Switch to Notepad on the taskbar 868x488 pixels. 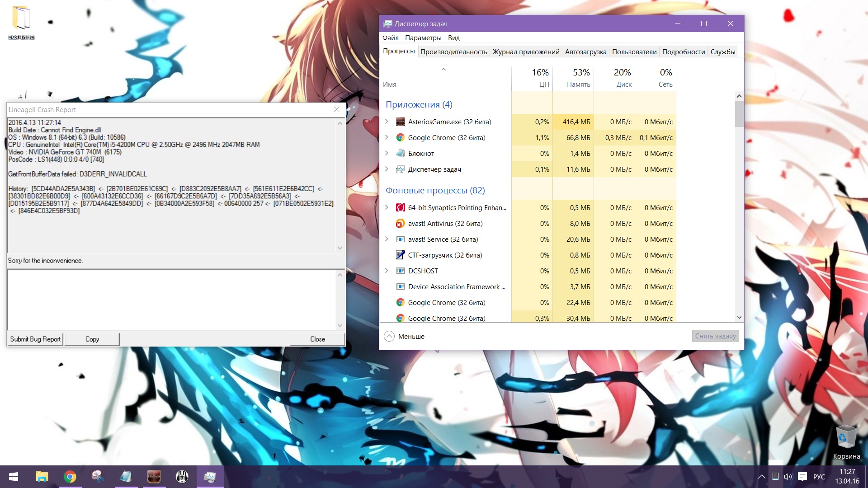tap(126, 477)
